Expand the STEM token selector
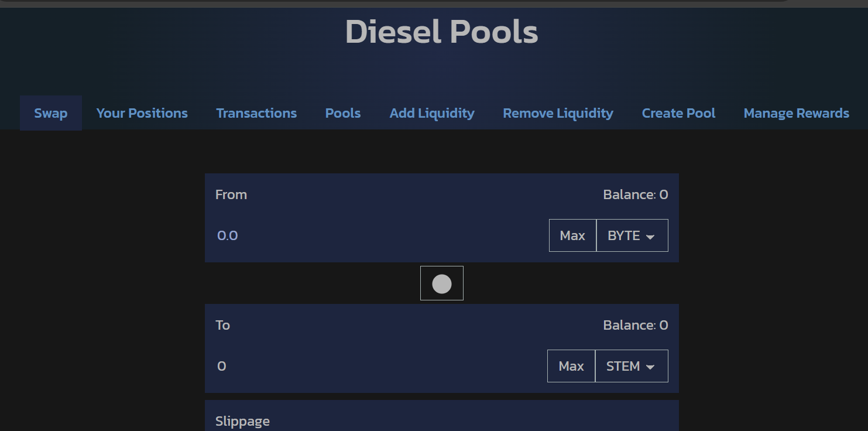Screen dimensions: 868x431 click(x=631, y=366)
